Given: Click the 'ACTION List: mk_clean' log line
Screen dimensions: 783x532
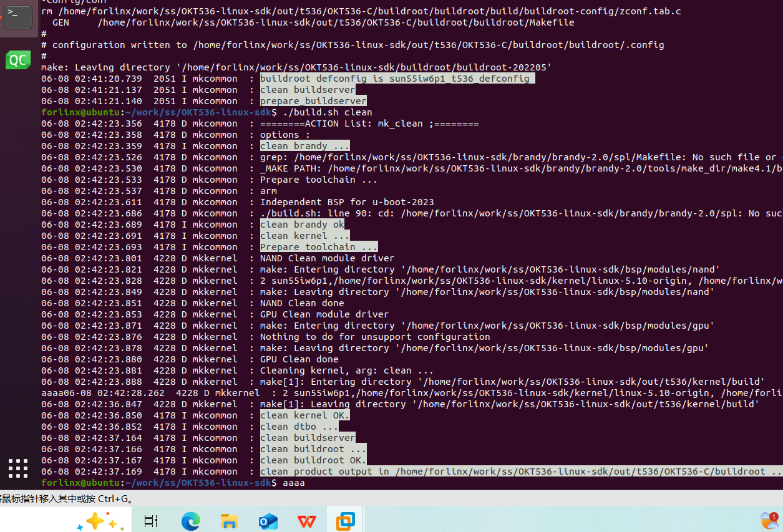Looking at the screenshot, I should (369, 123).
